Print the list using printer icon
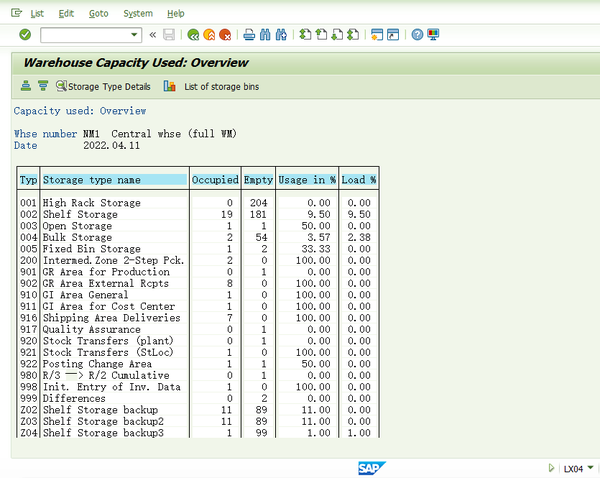 pyautogui.click(x=249, y=35)
